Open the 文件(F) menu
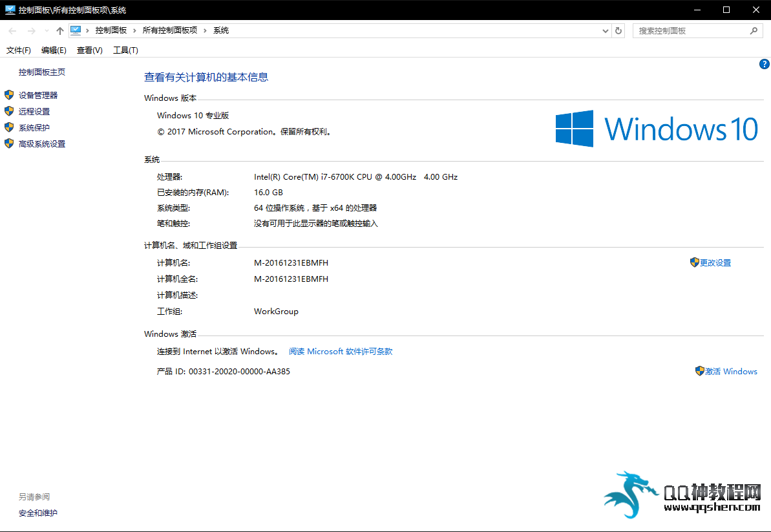 click(x=19, y=50)
